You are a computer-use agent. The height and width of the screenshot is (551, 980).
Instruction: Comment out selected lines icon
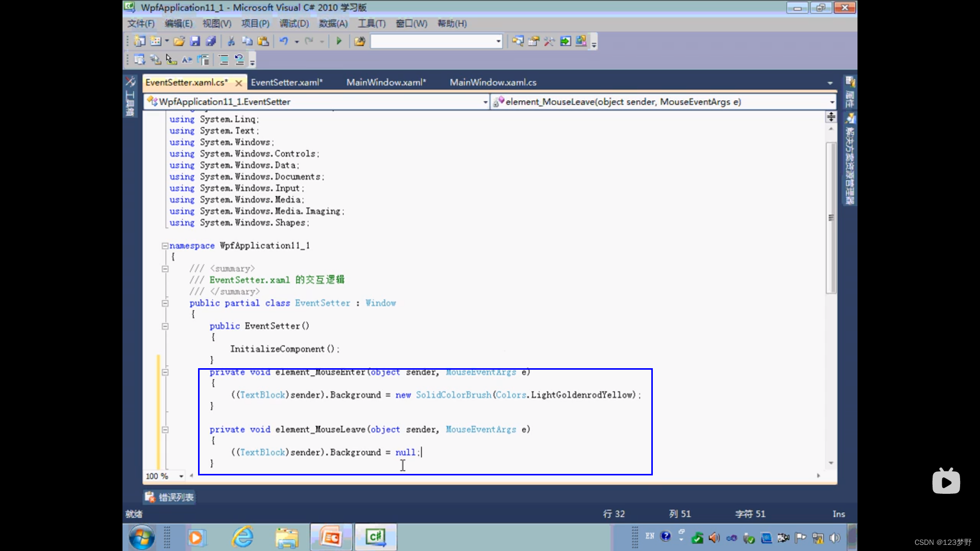(x=224, y=60)
